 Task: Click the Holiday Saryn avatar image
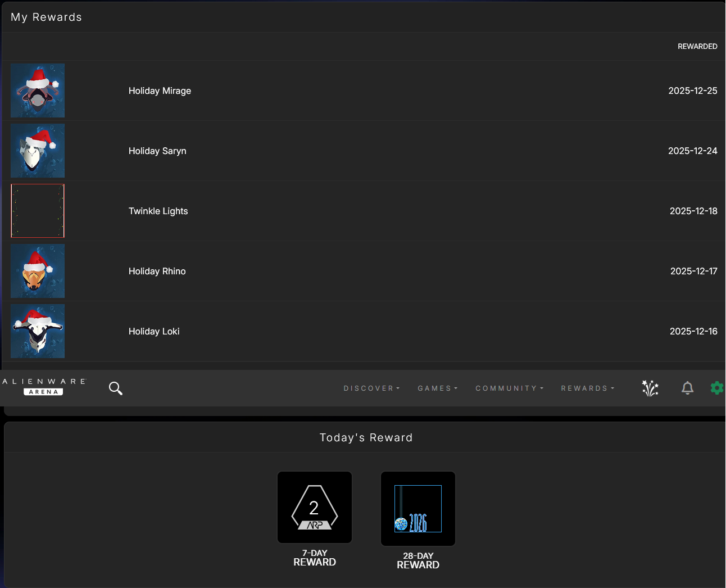38,151
